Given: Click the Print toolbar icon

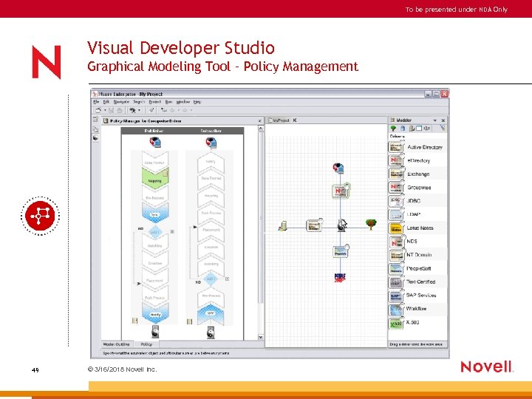Looking at the screenshot, I should [x=120, y=110].
